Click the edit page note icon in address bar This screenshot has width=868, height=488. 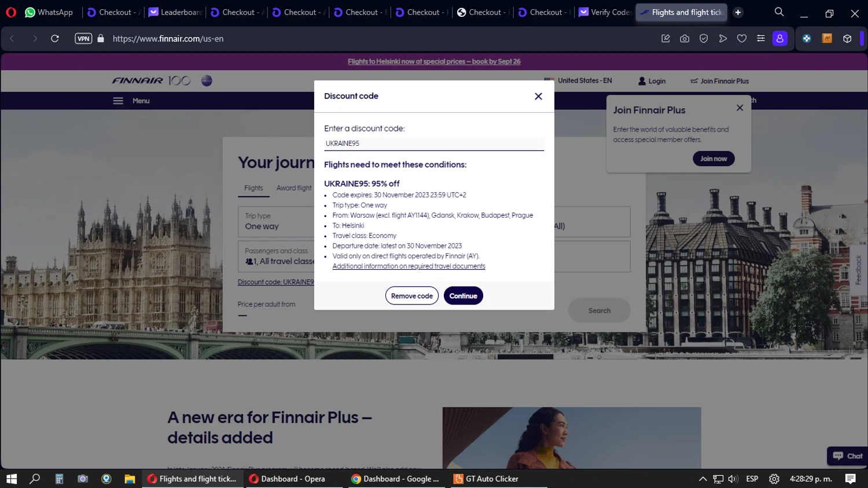pos(665,39)
